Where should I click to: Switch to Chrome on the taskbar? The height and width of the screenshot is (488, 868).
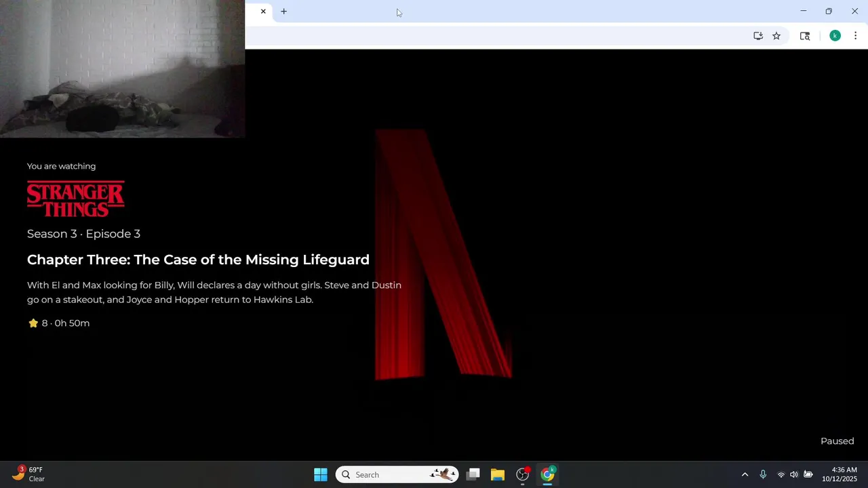point(547,474)
